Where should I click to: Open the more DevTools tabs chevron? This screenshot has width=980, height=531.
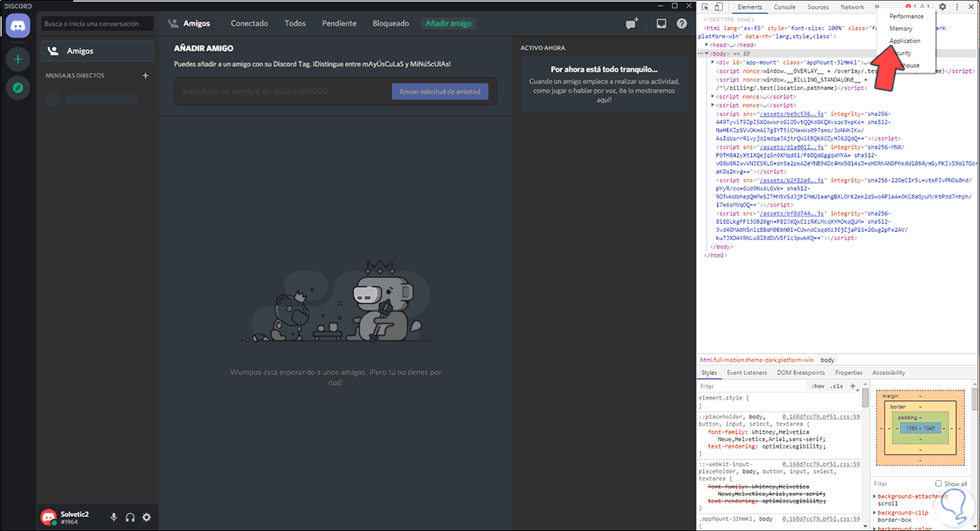[877, 7]
